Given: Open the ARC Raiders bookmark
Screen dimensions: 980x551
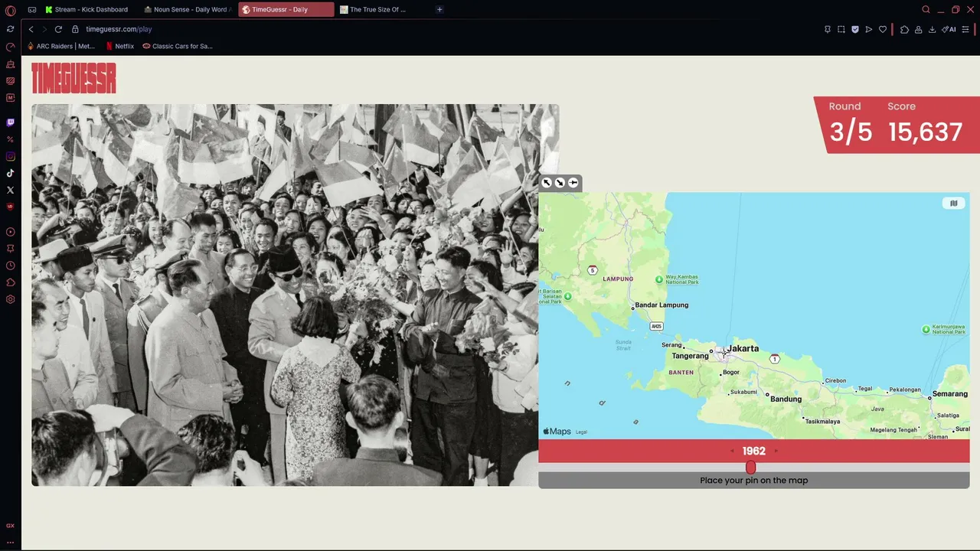Looking at the screenshot, I should (61, 46).
